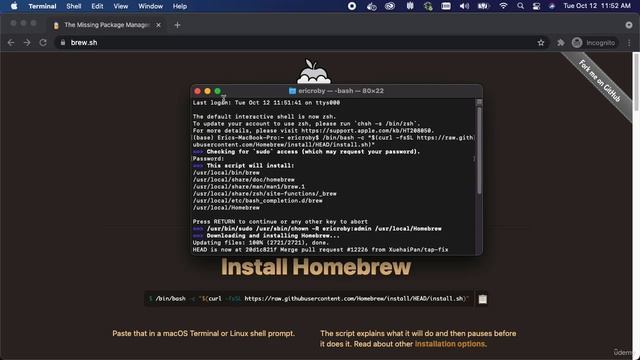The height and width of the screenshot is (360, 640).
Task: Click the Chrome window top-right profile dot
Action: 629,25
